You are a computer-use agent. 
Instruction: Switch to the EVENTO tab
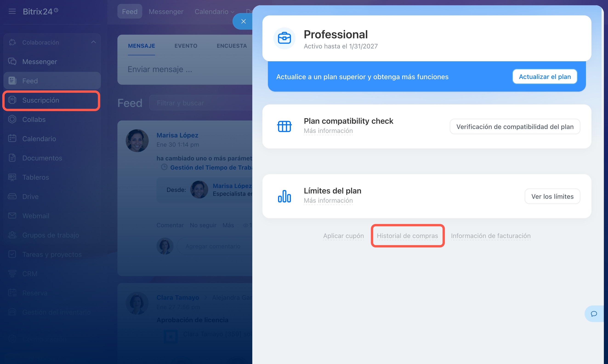186,46
